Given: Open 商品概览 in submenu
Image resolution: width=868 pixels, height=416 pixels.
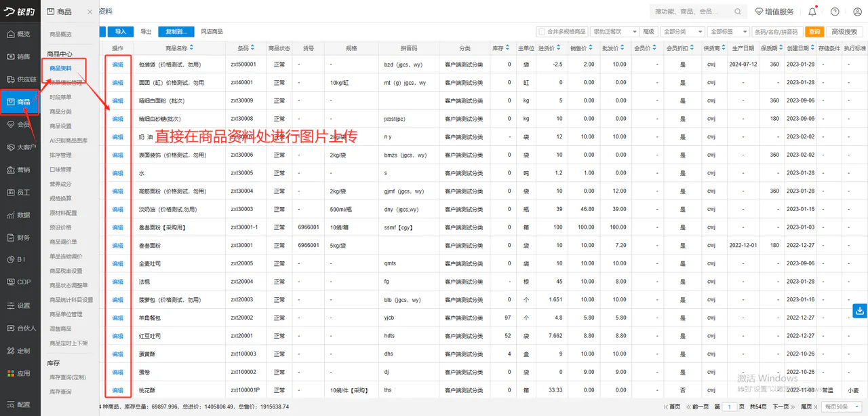Looking at the screenshot, I should coord(60,34).
